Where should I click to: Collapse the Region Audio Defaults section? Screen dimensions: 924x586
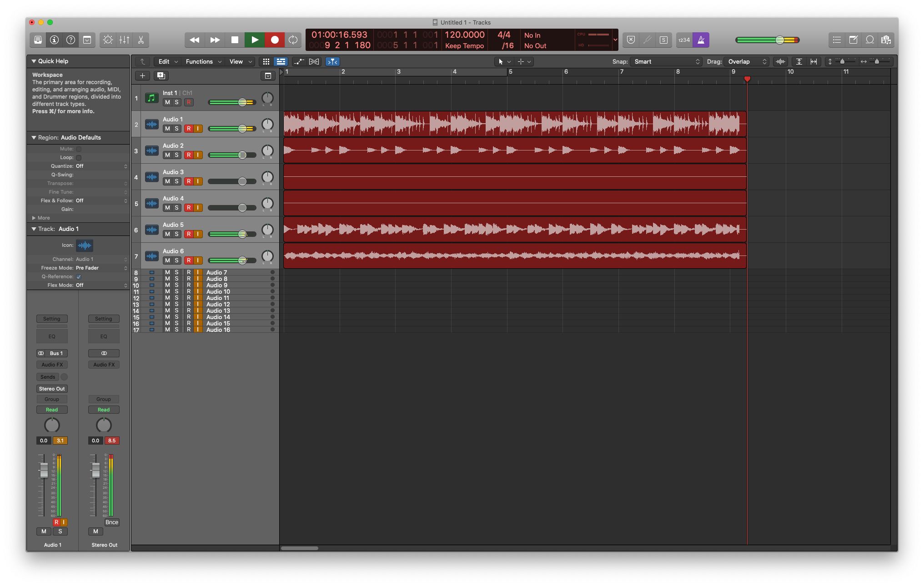coord(34,137)
